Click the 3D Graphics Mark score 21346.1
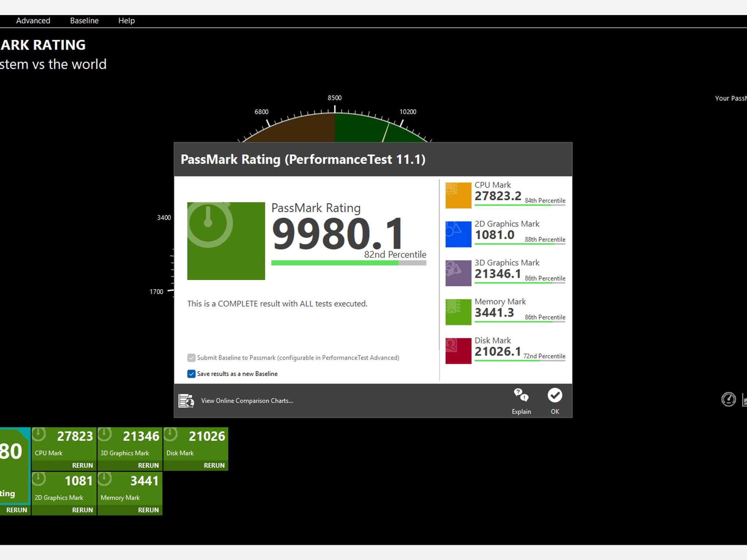 tap(498, 274)
